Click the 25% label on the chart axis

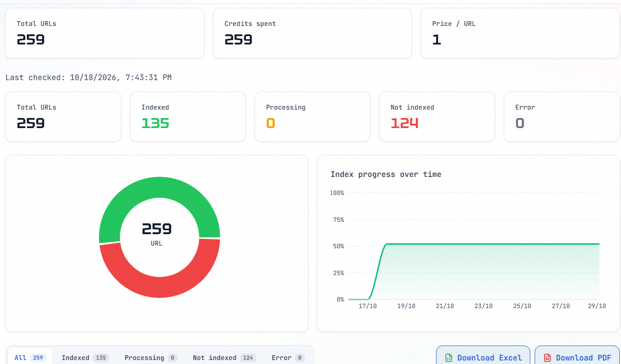click(x=339, y=273)
